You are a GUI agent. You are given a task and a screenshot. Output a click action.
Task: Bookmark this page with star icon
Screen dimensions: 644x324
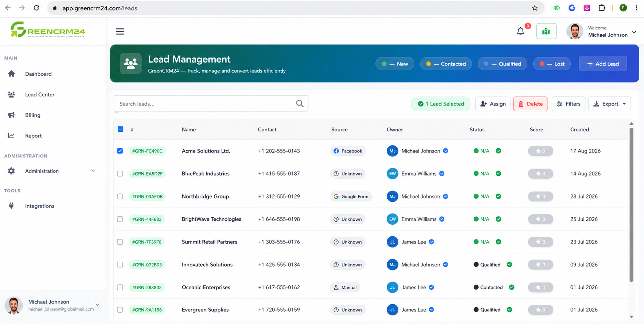click(535, 8)
